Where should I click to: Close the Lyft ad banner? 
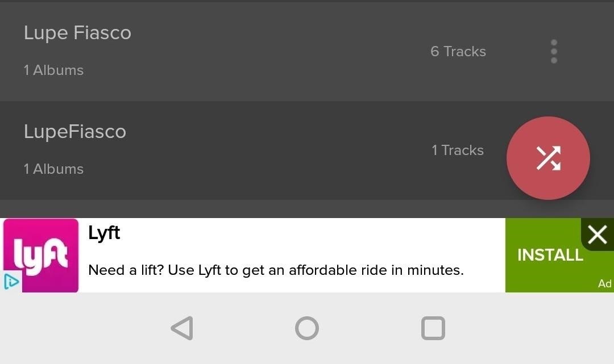coord(598,234)
